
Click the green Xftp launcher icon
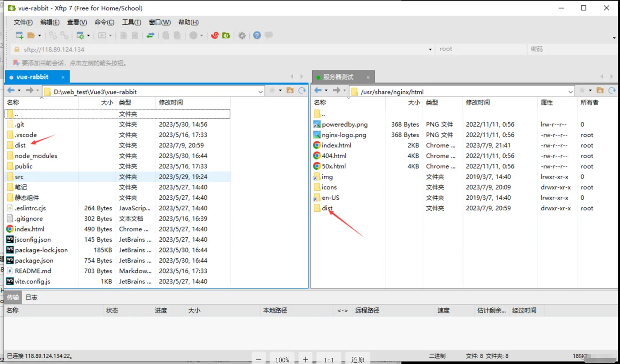pos(226,35)
